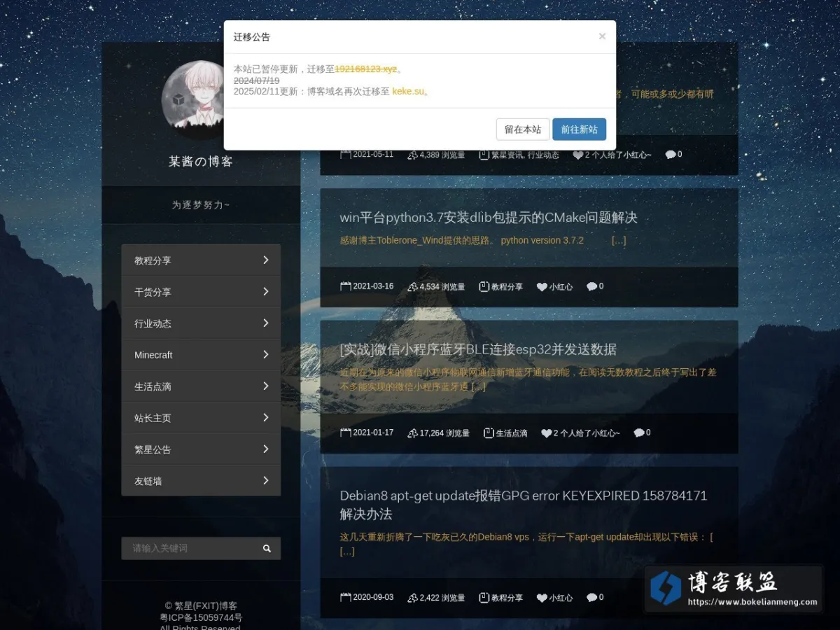The image size is (840, 630).
Task: Open the crossed-out 192168123.xyz link
Action: coord(366,69)
